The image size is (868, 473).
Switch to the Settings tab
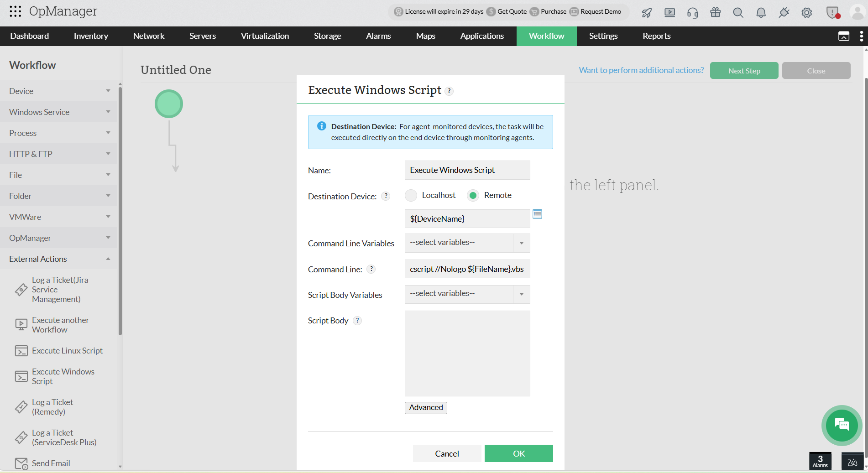[x=603, y=36]
